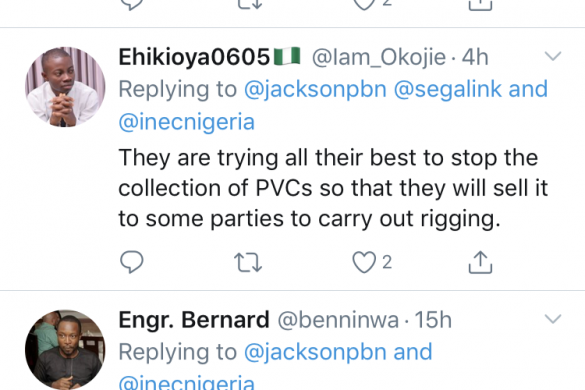The image size is (585, 390).
Task: Open the @jacksonpbn mention in Ehikioya0605's reply
Action: [315, 90]
